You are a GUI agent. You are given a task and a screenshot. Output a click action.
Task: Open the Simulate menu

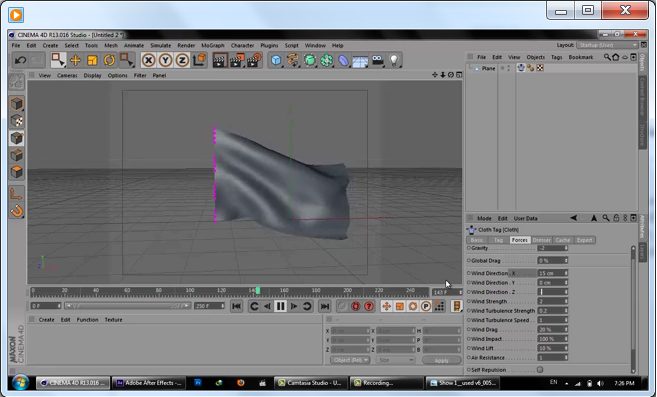pyautogui.click(x=160, y=45)
